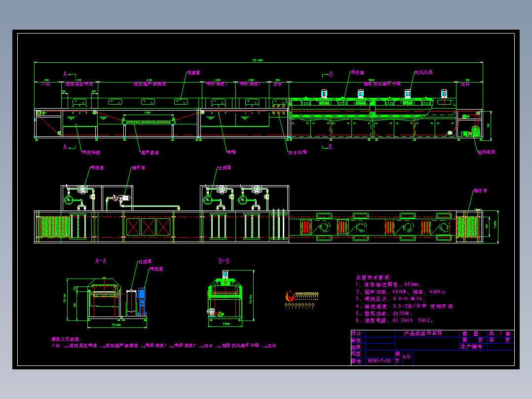532x399 pixels.
Task: Select the "喷洗压力: 0.6-0.8MPa" line
Action: click(x=390, y=299)
